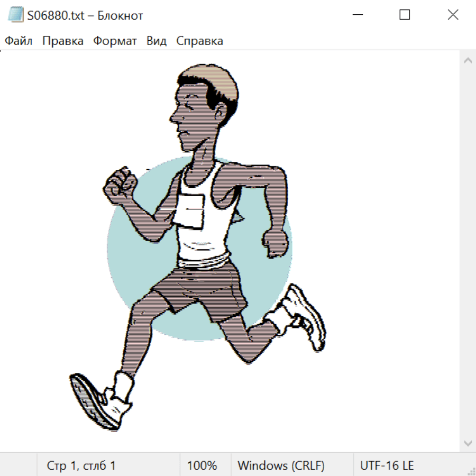This screenshot has height=476, width=476.
Task: Close the S06880.txt Notepad window
Action: pos(453,15)
